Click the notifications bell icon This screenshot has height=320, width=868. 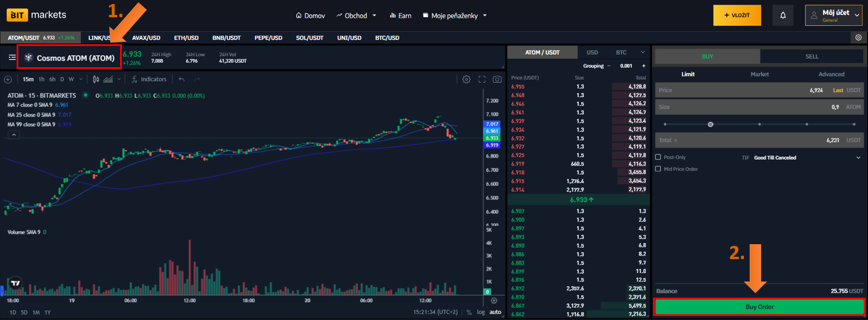(x=782, y=16)
